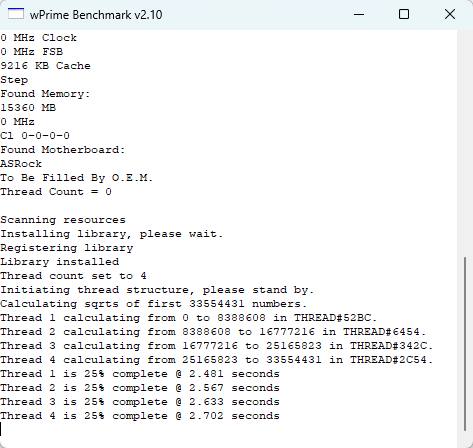Viewport: 473px width, 448px height.
Task: Click 'Thread 1 is 25% complete @ 2.481' line
Action: click(x=140, y=374)
